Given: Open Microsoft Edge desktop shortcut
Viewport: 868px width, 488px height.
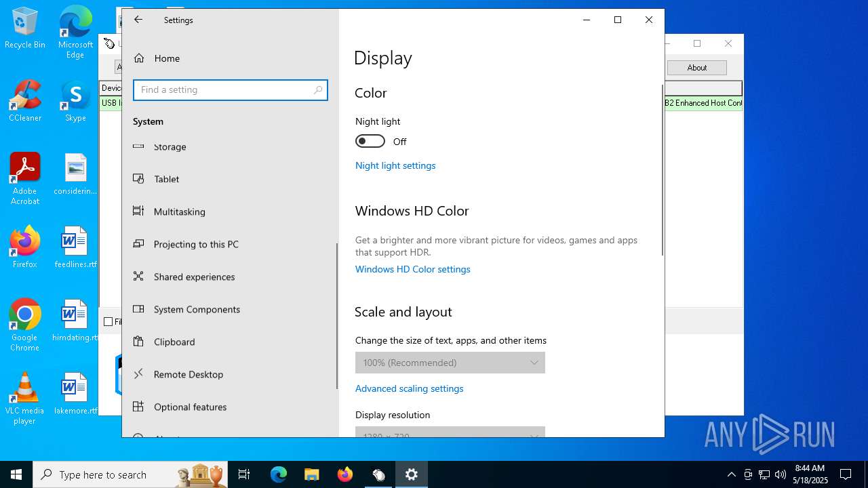Looking at the screenshot, I should point(75,33).
